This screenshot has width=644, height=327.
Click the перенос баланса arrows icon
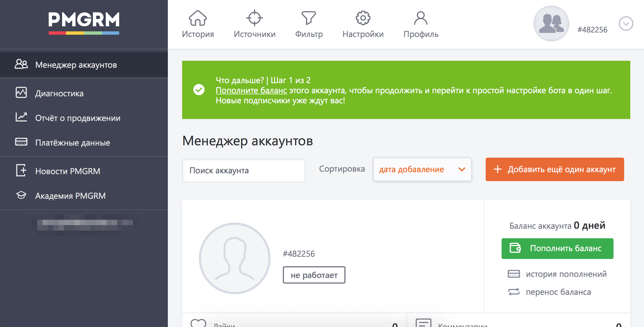(x=514, y=292)
